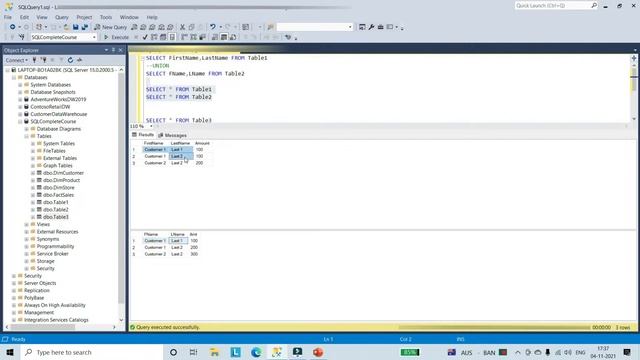Select ContosoRetailDW database
Image resolution: width=640 pixels, height=360 pixels.
(x=50, y=107)
